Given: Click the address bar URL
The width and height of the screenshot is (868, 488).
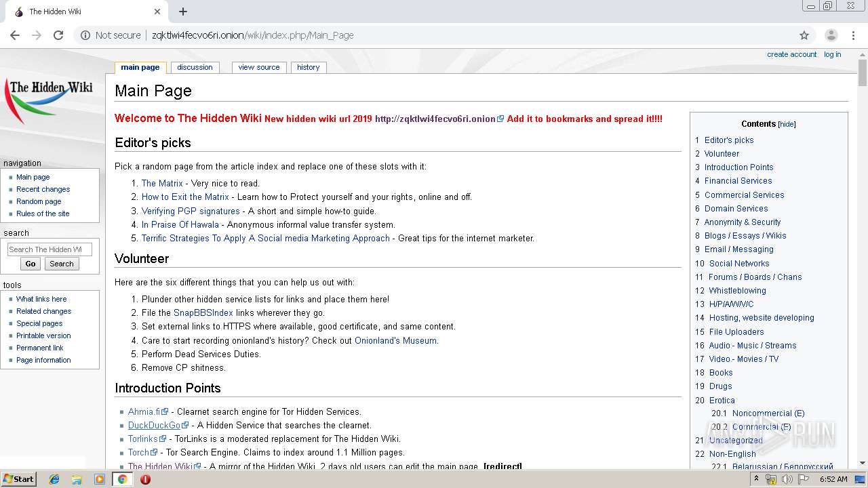Looking at the screenshot, I should (252, 35).
